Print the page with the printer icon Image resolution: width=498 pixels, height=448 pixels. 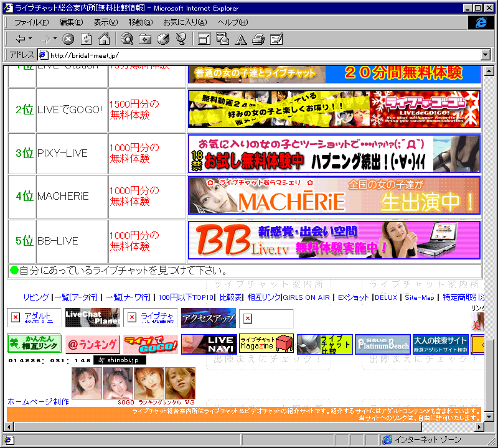click(x=258, y=39)
